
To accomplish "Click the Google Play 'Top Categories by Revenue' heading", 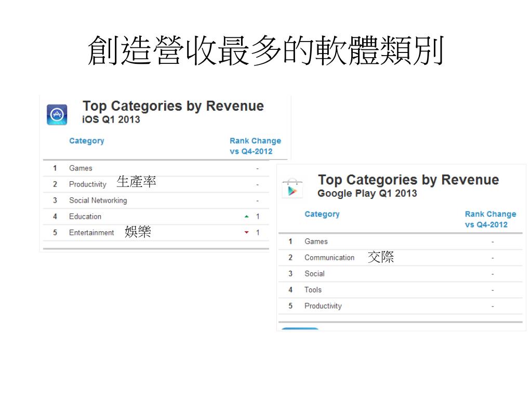I will tap(408, 179).
